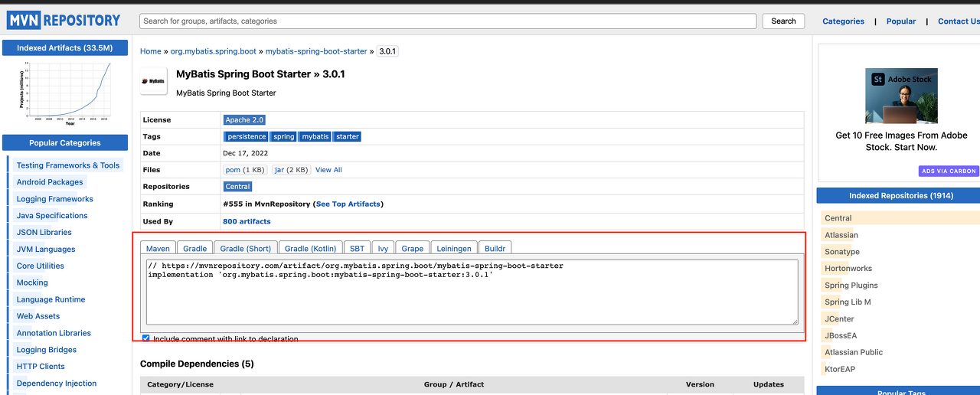Click the ADS VIA CARBON badge
This screenshot has height=395, width=980.
[949, 171]
